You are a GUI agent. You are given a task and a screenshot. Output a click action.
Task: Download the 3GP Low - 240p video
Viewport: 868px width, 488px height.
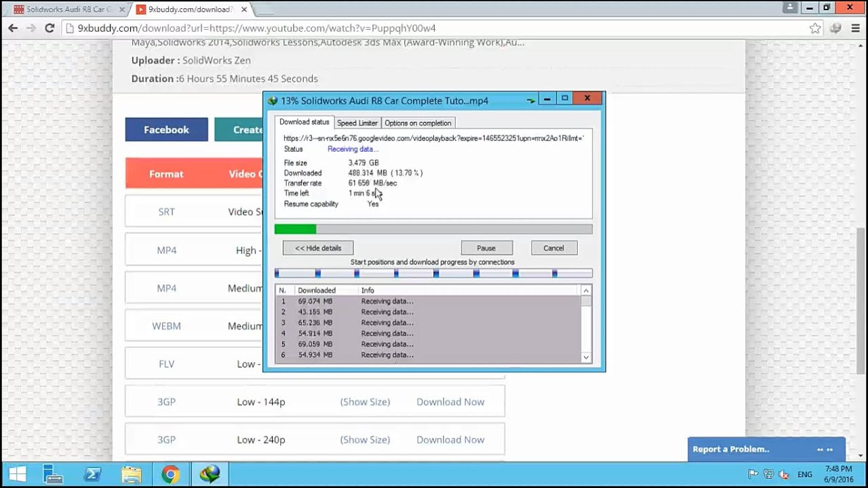pyautogui.click(x=450, y=440)
